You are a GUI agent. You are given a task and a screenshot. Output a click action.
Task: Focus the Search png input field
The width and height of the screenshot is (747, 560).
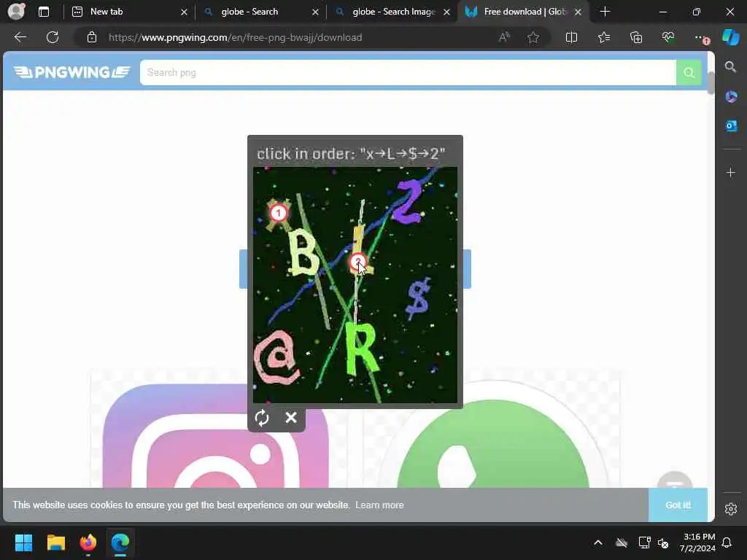[x=408, y=72]
